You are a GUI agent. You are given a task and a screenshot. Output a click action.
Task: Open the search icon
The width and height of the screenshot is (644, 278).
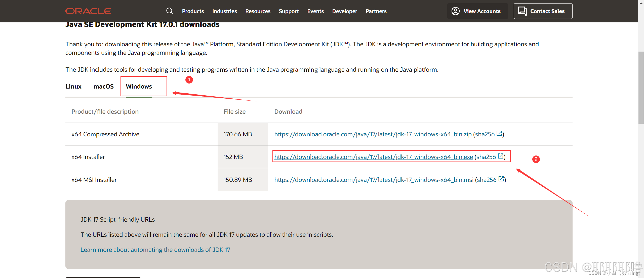(x=170, y=11)
